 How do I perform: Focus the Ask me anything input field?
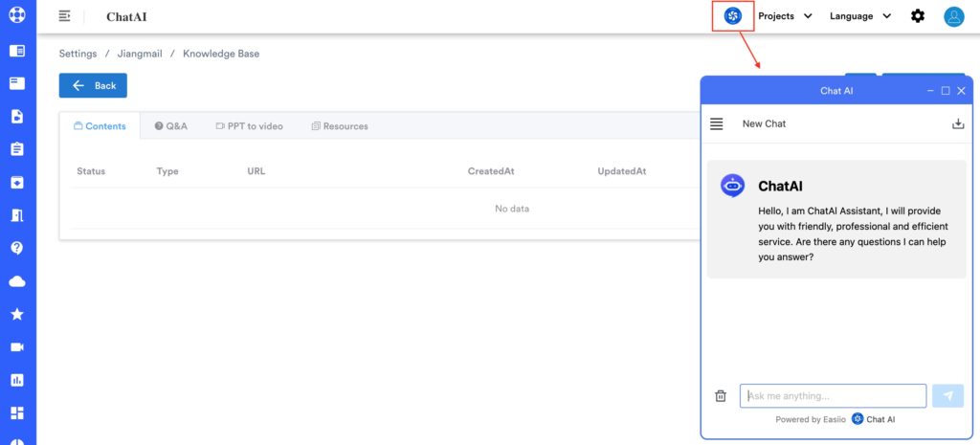click(833, 396)
